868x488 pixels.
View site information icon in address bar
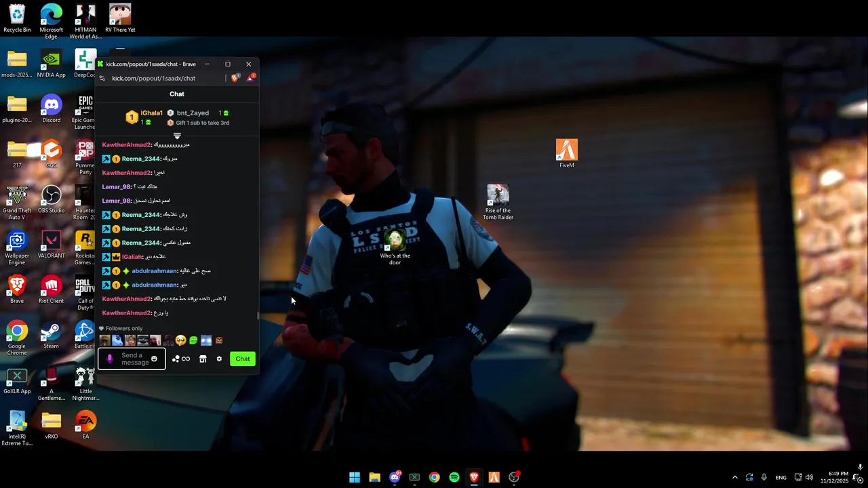tap(102, 78)
